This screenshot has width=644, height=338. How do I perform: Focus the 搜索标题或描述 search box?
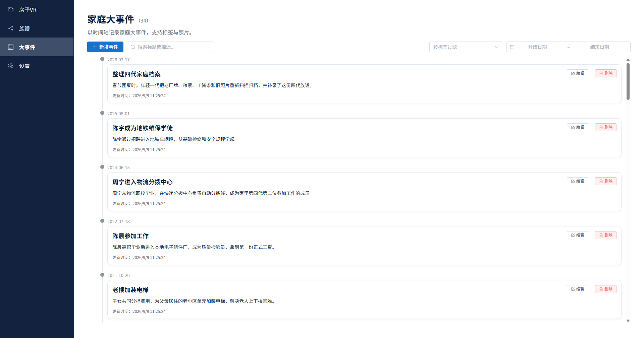tap(170, 47)
